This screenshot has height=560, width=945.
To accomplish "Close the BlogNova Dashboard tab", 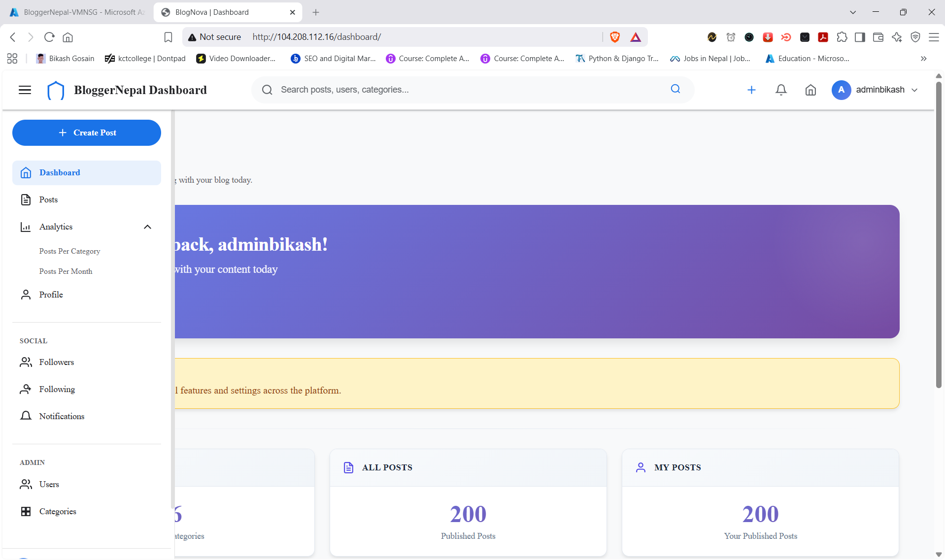I will point(292,12).
